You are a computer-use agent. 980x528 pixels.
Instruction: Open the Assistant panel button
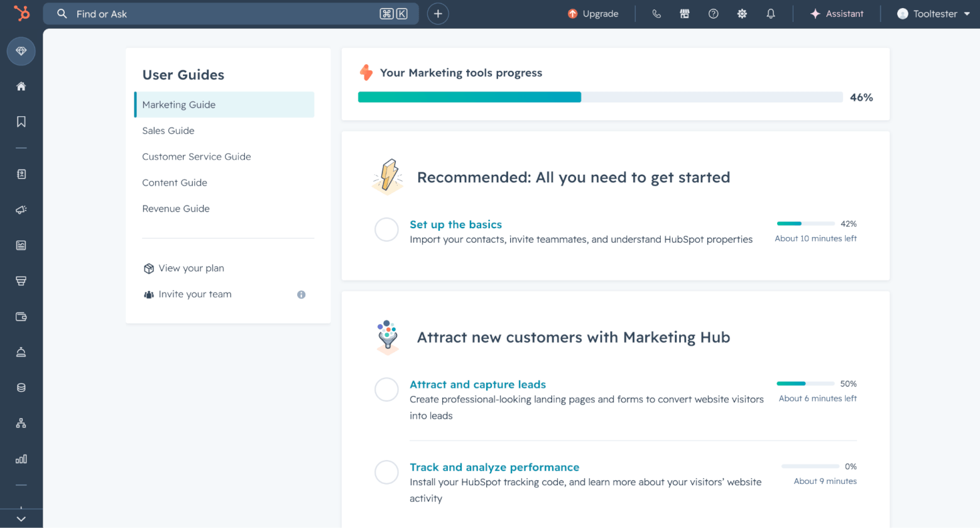point(837,14)
